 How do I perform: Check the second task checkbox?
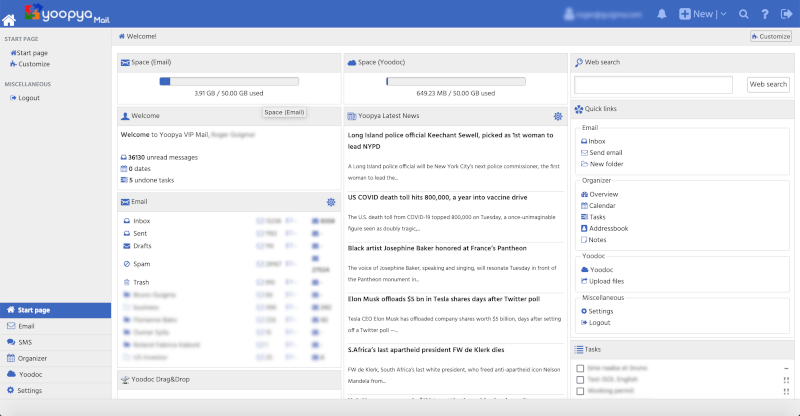pos(580,380)
